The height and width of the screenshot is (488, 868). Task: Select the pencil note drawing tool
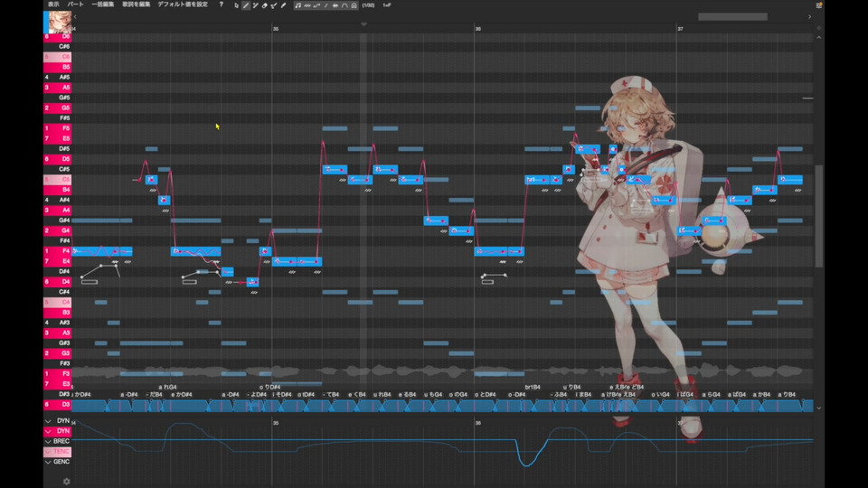tap(246, 5)
